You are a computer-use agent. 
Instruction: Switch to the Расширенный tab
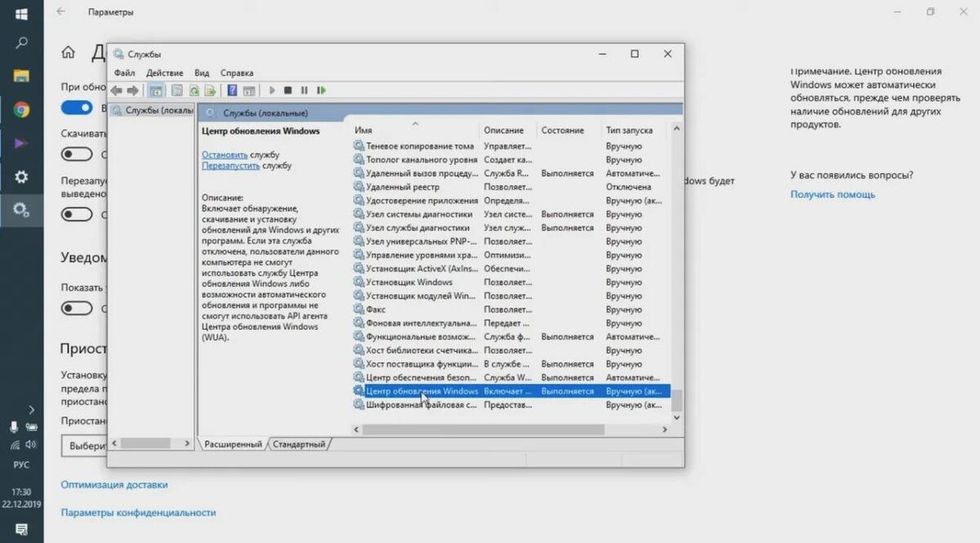click(x=233, y=444)
